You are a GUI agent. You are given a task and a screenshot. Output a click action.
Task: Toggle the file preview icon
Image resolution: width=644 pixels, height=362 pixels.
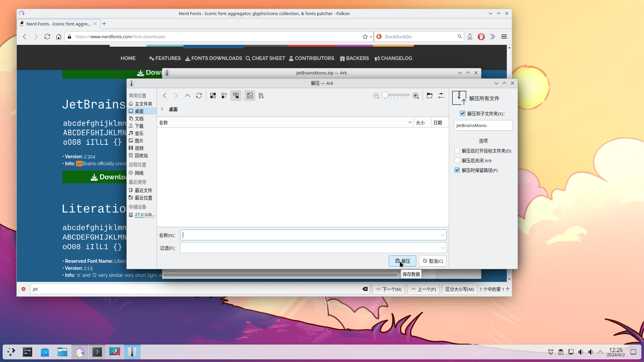(x=250, y=96)
